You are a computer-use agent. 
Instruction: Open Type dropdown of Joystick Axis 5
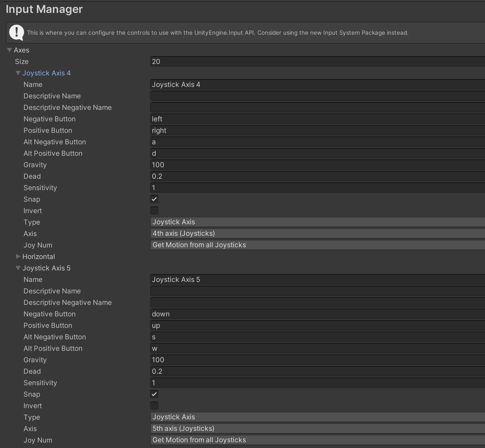(x=317, y=417)
